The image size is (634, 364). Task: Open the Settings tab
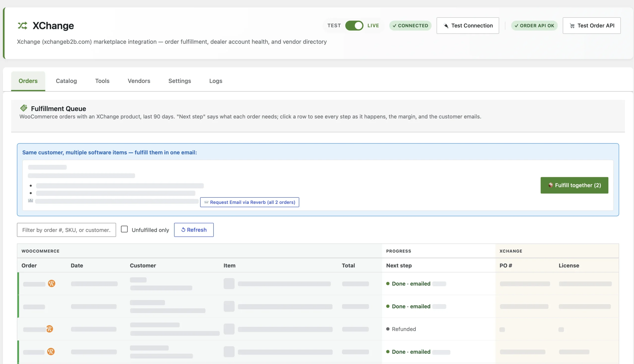point(180,81)
